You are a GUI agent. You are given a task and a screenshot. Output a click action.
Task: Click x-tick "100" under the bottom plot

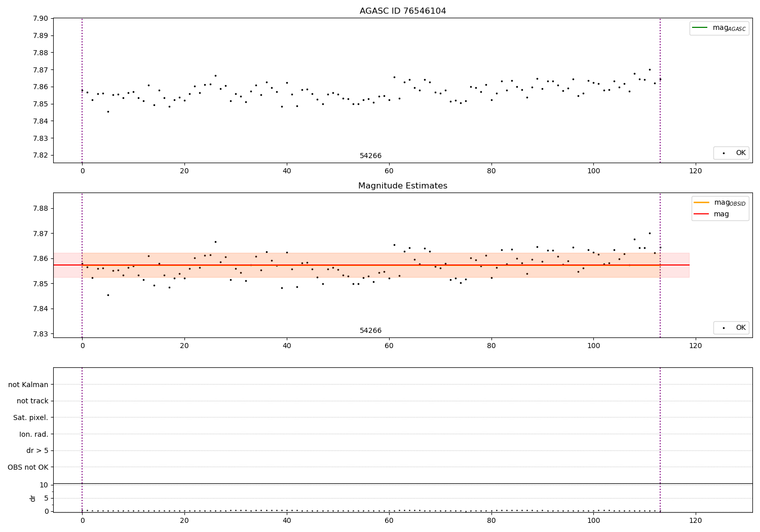coord(593,520)
